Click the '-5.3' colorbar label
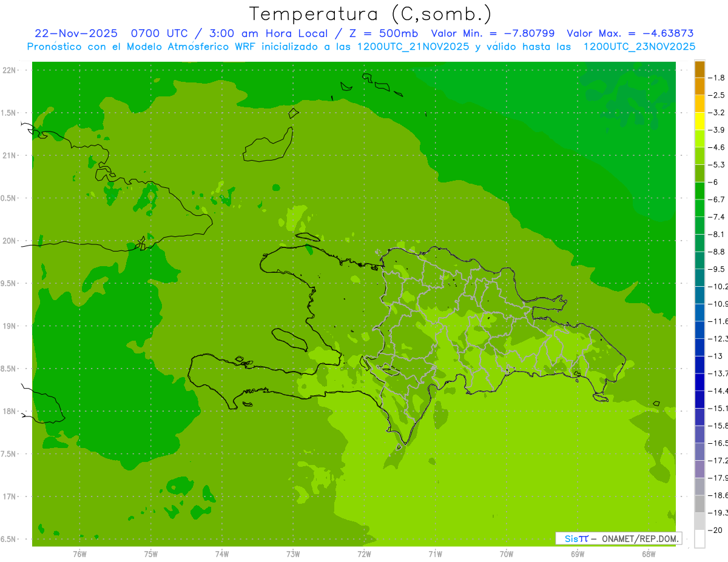 (716, 164)
